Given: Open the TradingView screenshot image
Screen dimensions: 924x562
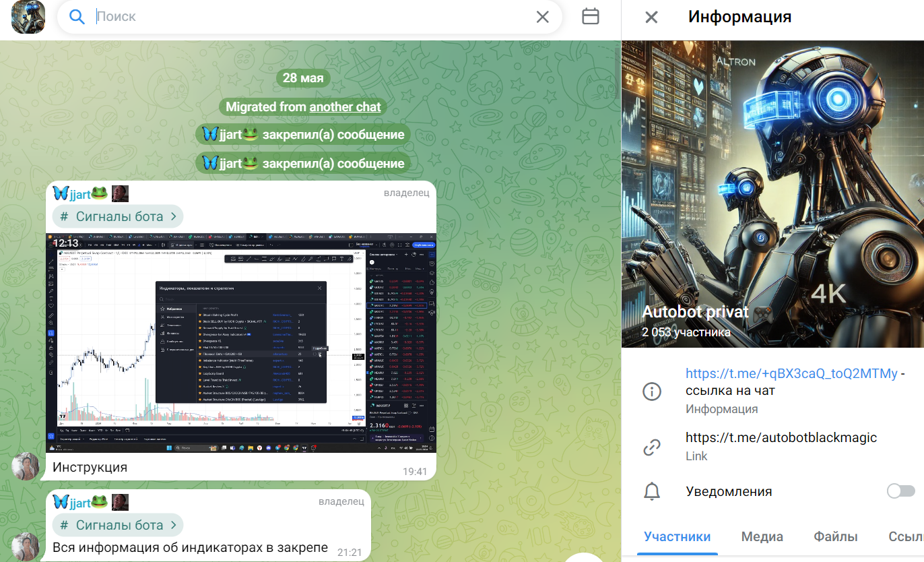Looking at the screenshot, I should 241,343.
